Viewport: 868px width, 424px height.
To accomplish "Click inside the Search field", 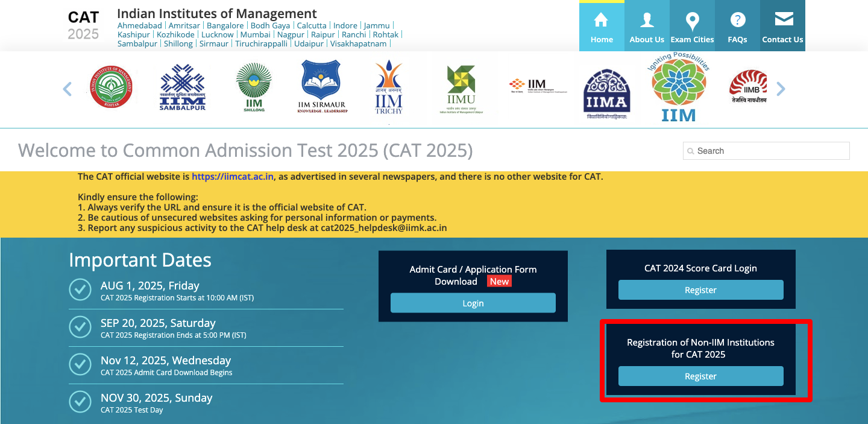I will point(766,151).
